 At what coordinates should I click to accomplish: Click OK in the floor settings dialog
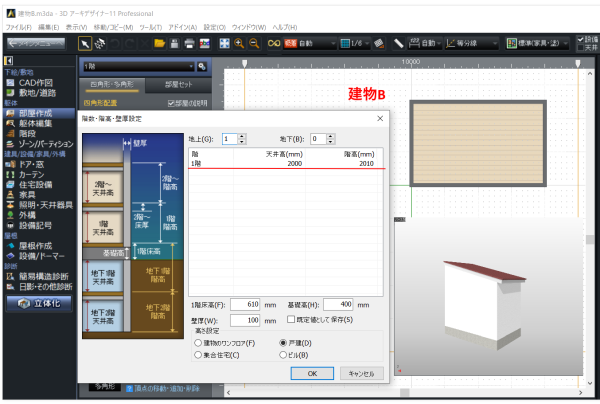pyautogui.click(x=313, y=373)
